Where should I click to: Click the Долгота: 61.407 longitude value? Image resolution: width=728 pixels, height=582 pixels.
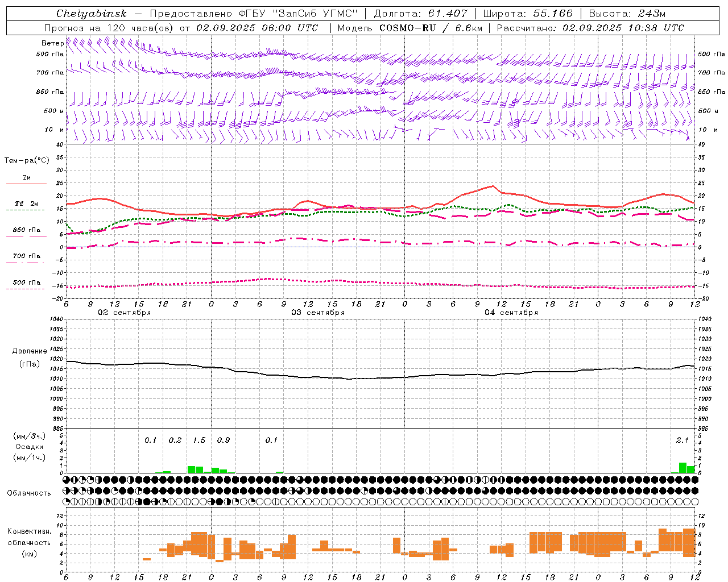tap(420, 14)
